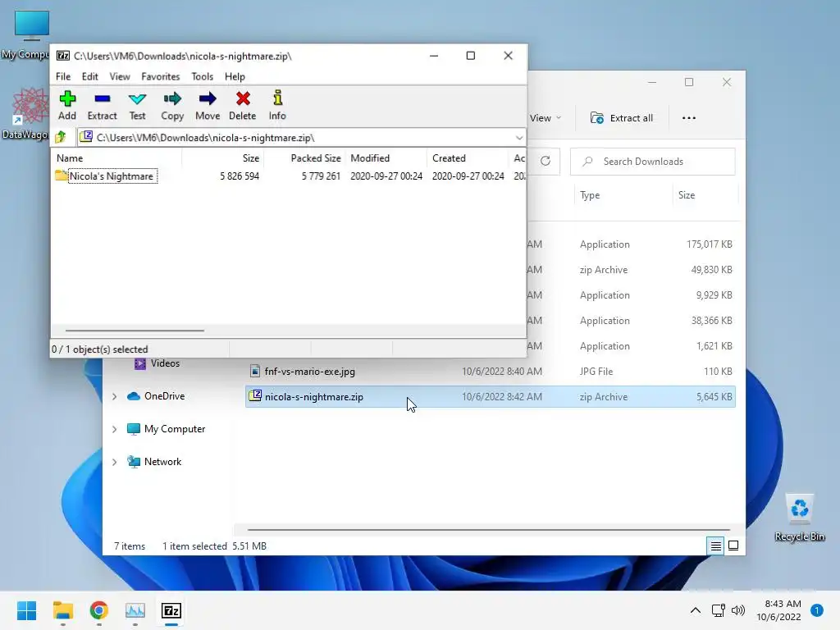Click Extract all in File Explorer
This screenshot has width=840, height=630.
[x=622, y=118]
